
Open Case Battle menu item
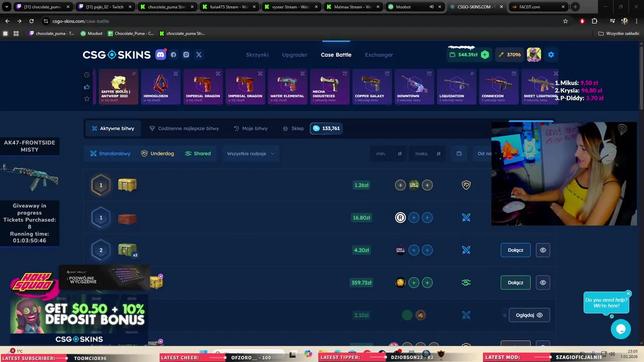pos(336,55)
